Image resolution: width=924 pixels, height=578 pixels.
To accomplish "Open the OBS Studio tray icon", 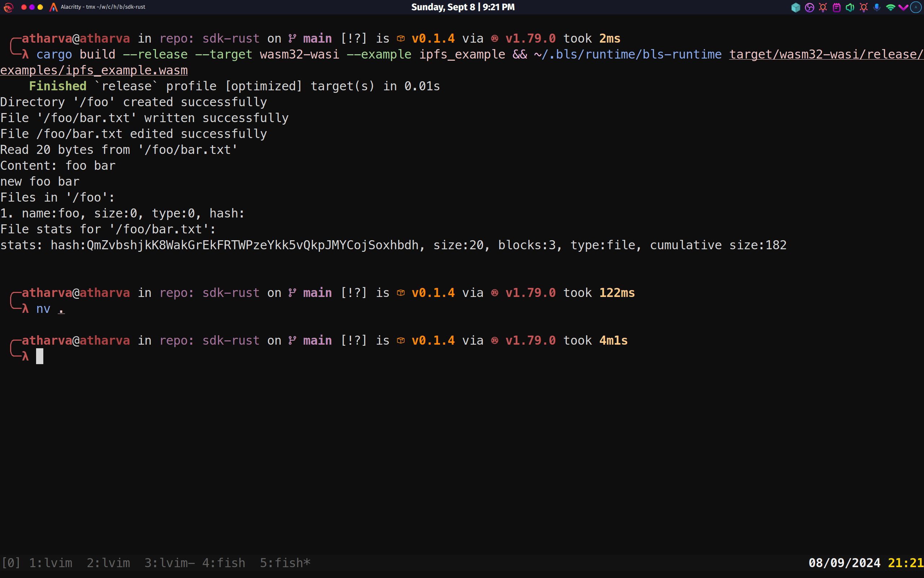I will [809, 7].
